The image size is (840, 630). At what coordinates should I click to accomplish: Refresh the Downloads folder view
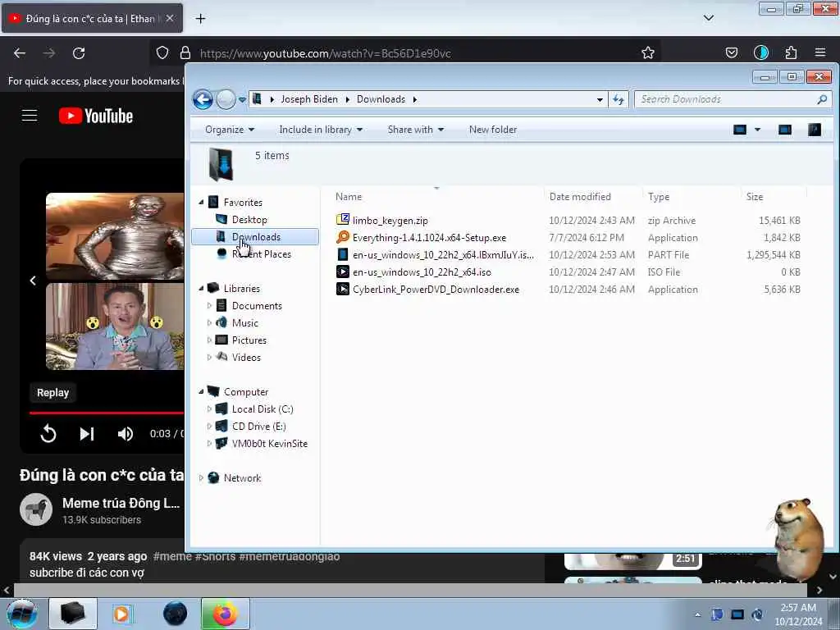point(619,99)
